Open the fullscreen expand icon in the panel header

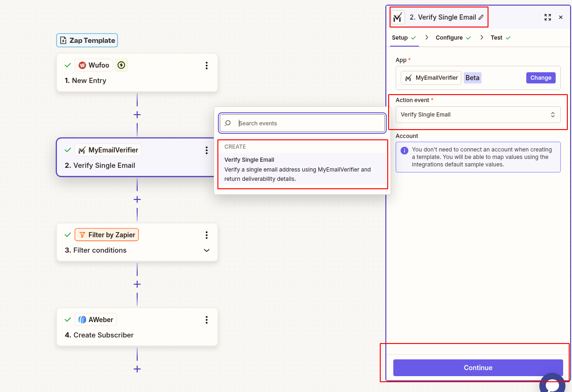pos(548,17)
